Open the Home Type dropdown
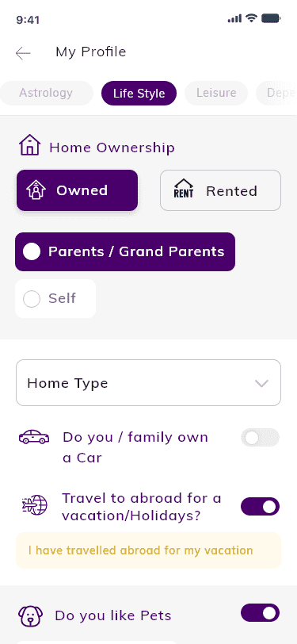Viewport: 297px width, 644px height. (149, 383)
